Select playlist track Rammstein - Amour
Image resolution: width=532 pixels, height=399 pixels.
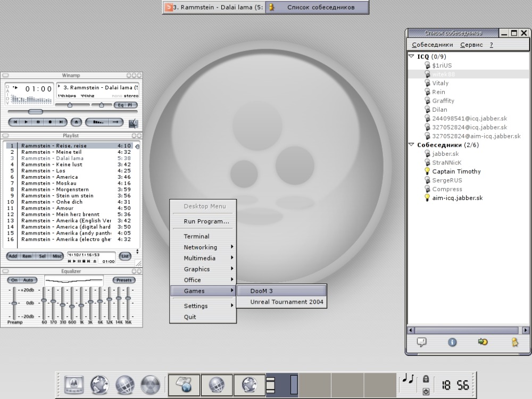[70, 208]
